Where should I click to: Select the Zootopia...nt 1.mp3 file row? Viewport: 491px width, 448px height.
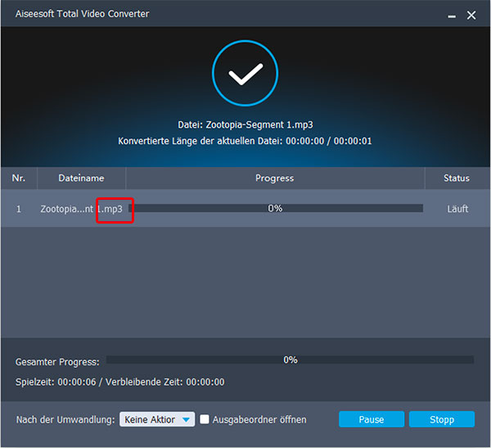pos(245,209)
